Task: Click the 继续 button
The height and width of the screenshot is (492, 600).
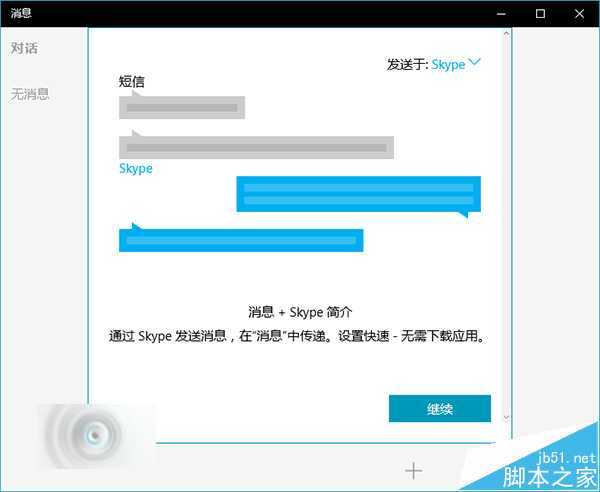Action: pos(440,409)
